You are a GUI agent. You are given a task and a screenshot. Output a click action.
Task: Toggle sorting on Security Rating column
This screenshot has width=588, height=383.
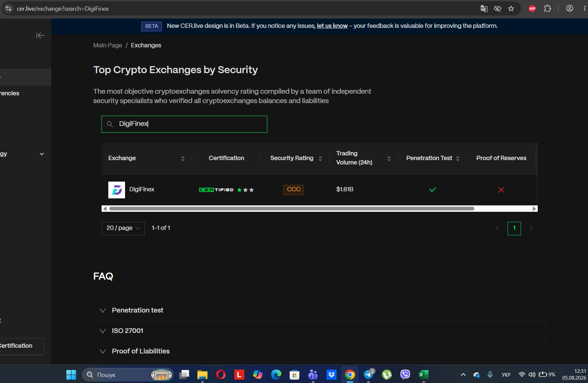[320, 158]
